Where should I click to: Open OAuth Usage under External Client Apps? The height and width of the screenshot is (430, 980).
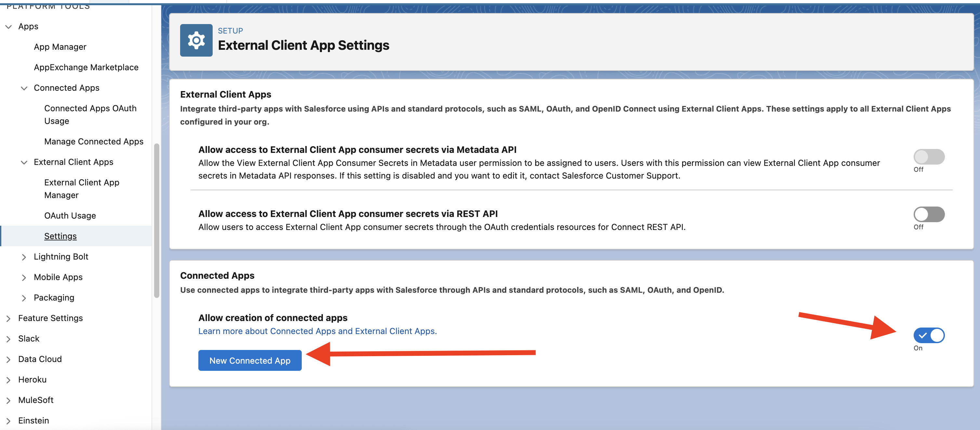tap(70, 216)
